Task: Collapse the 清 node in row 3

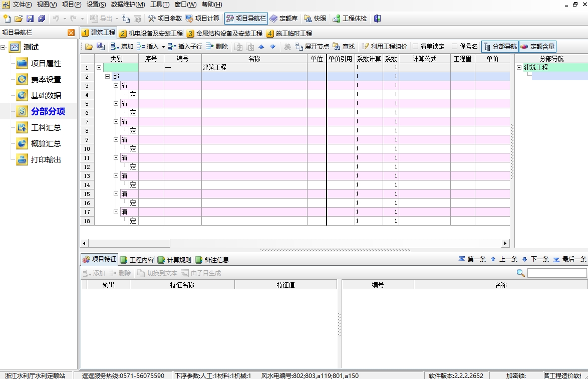Action: [116, 86]
